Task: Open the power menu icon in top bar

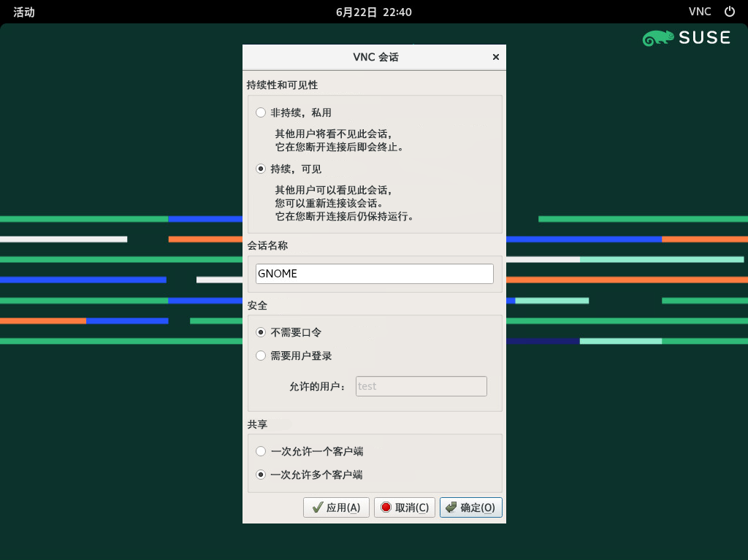Action: [729, 12]
